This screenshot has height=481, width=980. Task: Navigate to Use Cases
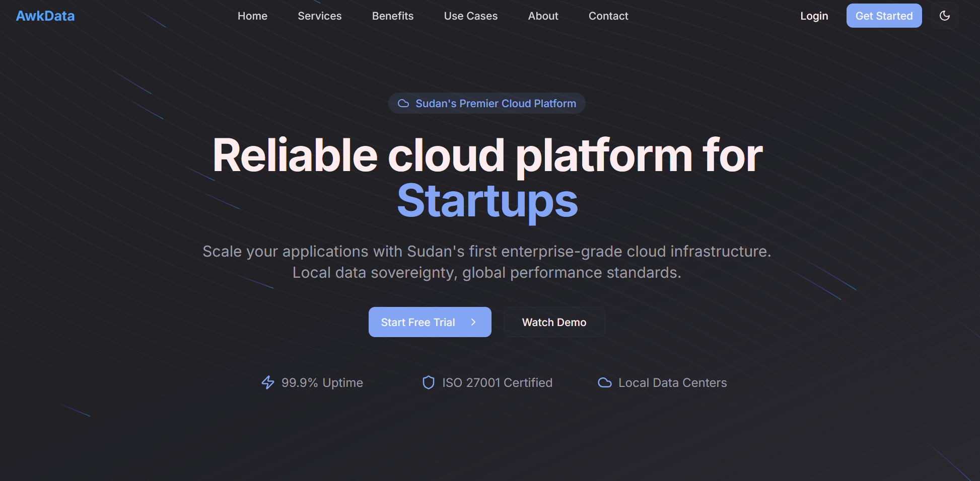pos(471,16)
